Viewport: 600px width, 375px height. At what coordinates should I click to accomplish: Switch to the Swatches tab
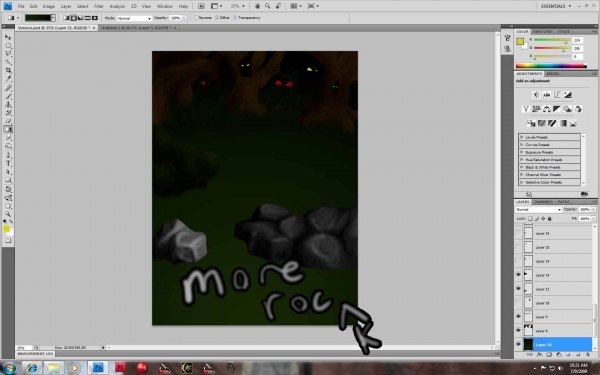point(543,31)
